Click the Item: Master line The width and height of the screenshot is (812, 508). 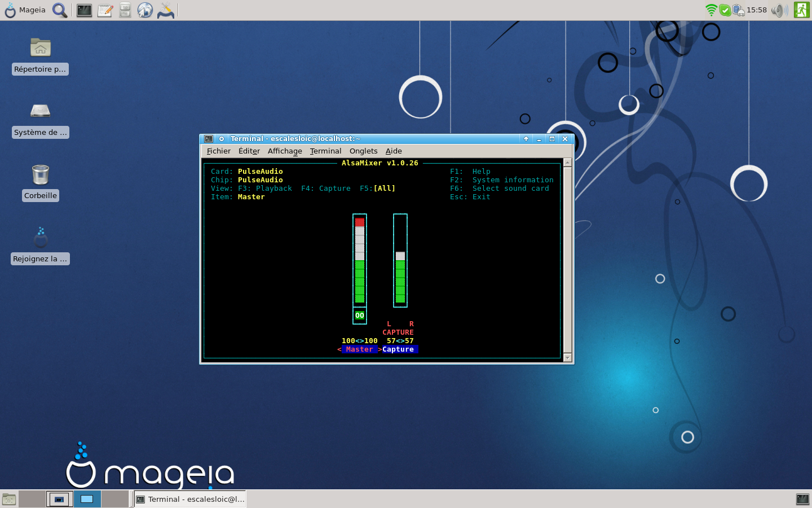pos(238,197)
